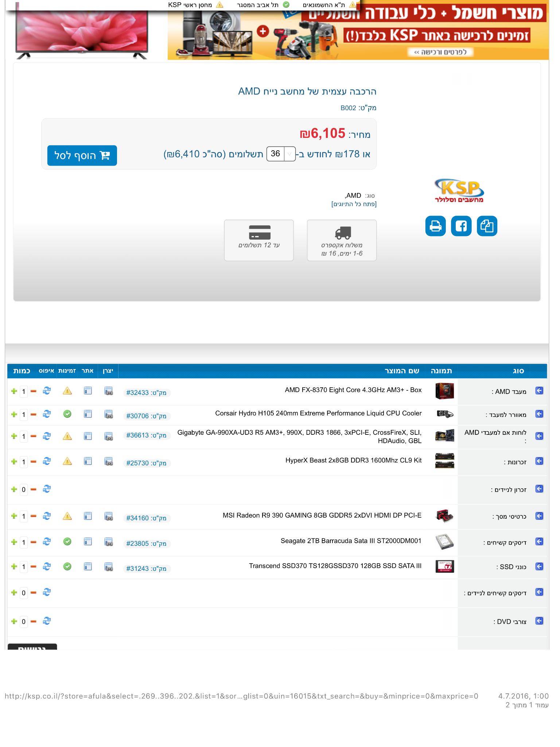Click the print page icon button
This screenshot has height=747, width=560.
point(435,226)
